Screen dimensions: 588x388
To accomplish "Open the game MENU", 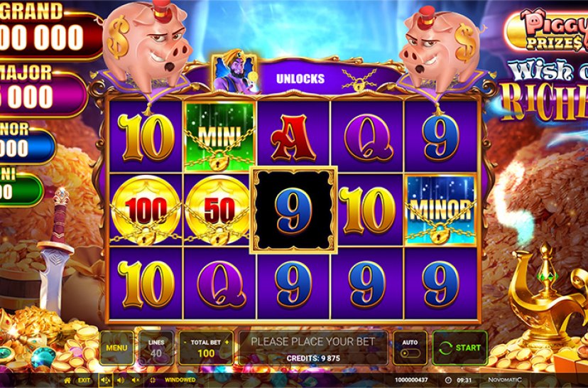I will point(116,347).
